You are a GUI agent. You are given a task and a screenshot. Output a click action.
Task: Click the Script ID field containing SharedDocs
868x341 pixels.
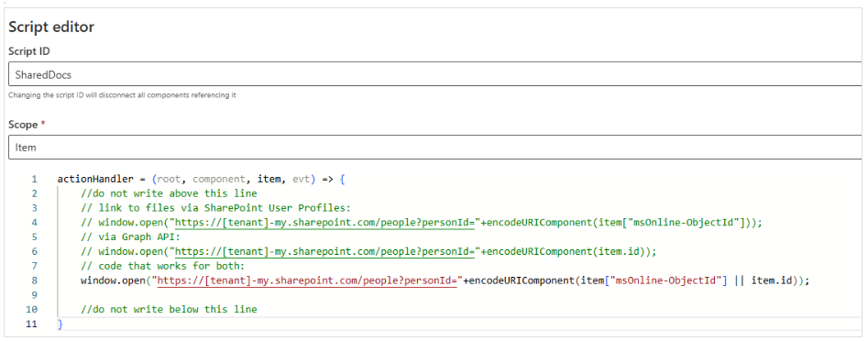(435, 74)
